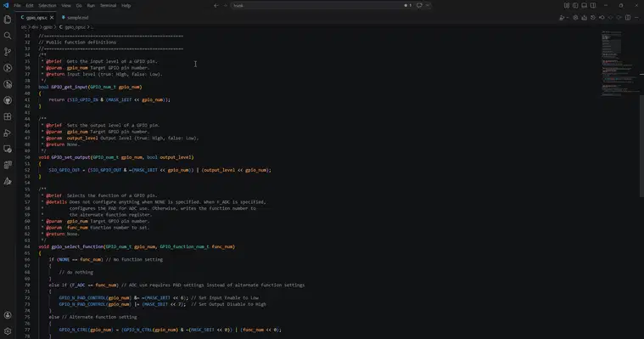Open the View menu
The width and height of the screenshot is (644, 339).
click(x=66, y=5)
